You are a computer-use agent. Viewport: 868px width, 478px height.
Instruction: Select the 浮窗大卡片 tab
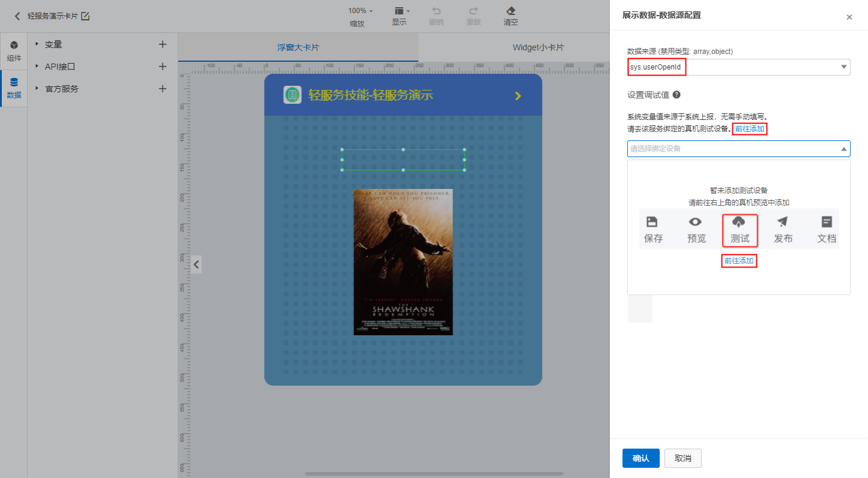(298, 47)
